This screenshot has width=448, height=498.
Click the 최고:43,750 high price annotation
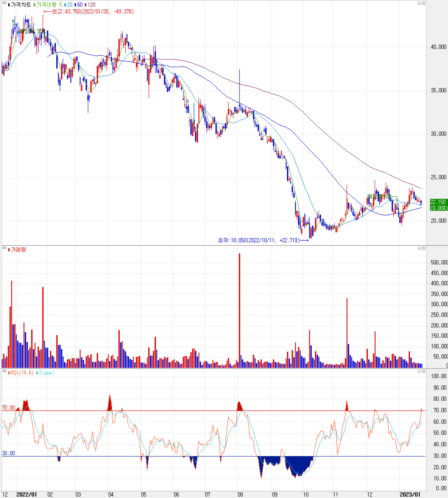tap(88, 12)
